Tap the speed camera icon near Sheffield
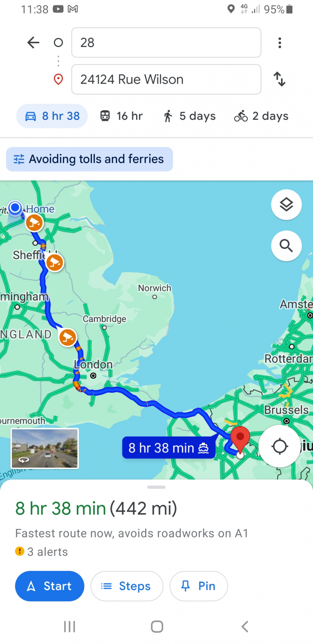This screenshot has height=644, width=313. [55, 262]
